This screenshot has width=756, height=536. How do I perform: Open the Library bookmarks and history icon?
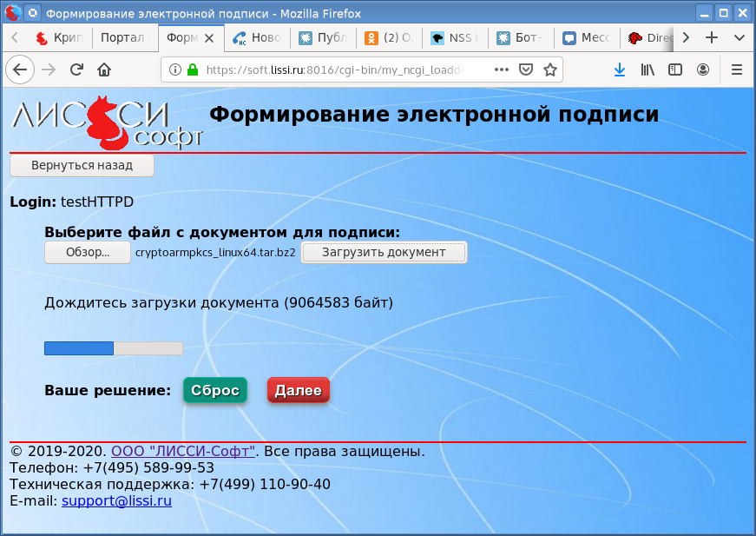[x=648, y=69]
